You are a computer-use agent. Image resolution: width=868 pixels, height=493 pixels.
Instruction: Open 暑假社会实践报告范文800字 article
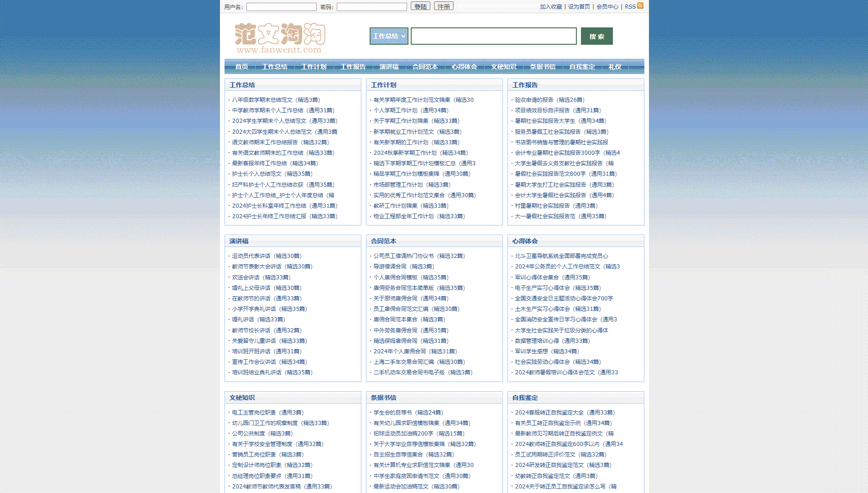[x=566, y=174]
